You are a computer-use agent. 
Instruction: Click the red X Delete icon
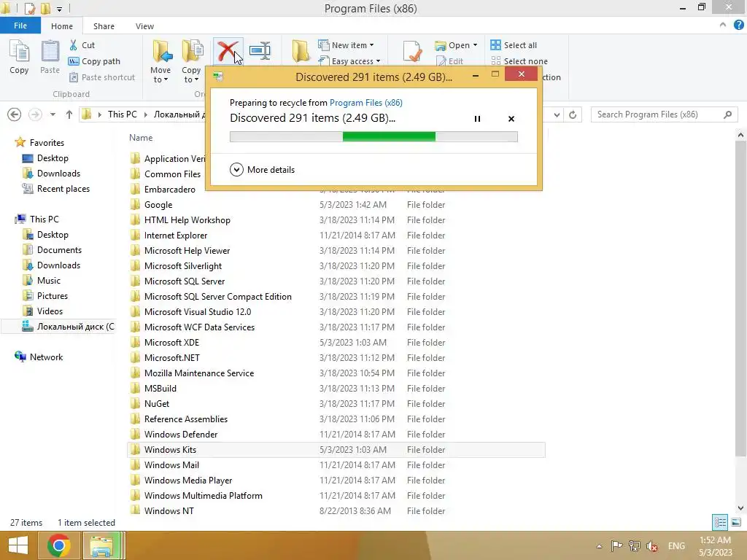coord(228,51)
